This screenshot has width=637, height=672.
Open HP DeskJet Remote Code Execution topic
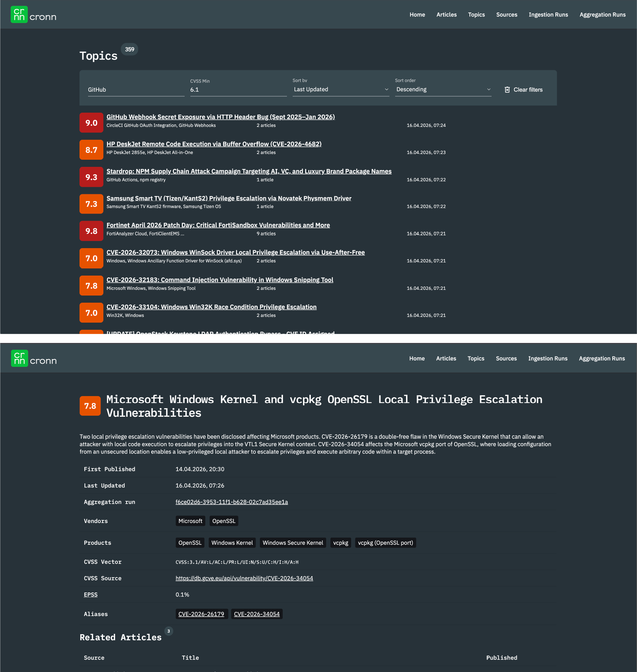click(214, 144)
